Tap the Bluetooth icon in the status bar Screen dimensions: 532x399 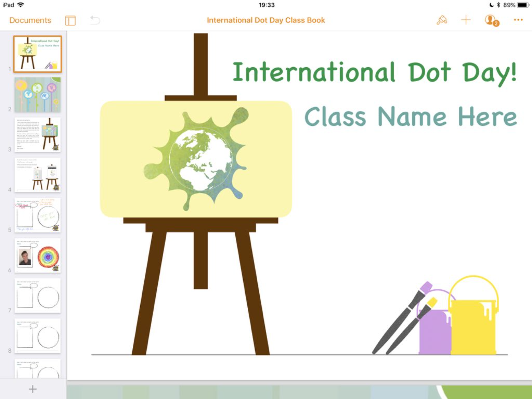click(x=499, y=4)
